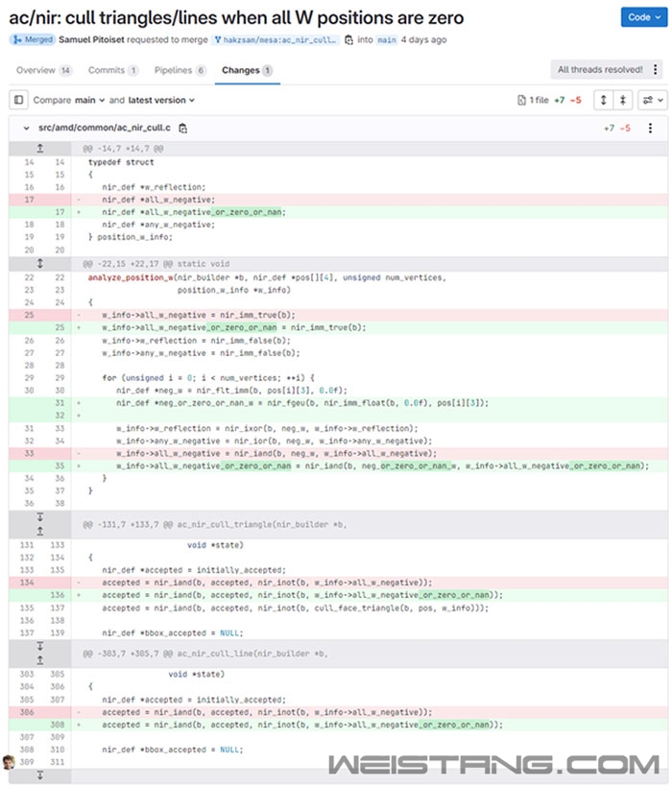The image size is (672, 787).
Task: Collapse the ac_nir_cull.c file diff chevron
Action: [x=26, y=128]
